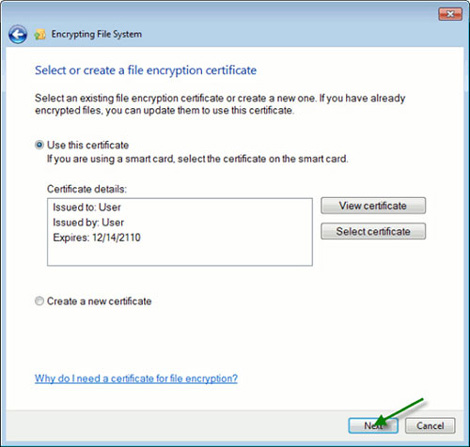
Task: Click the 'Select or create a file encryption certificate' heading
Action: [146, 70]
